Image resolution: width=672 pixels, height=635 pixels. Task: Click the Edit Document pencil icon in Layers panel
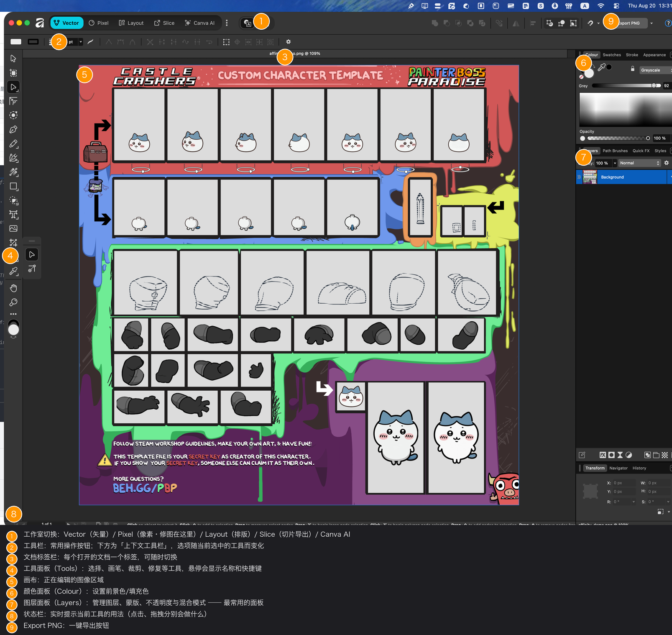click(582, 455)
